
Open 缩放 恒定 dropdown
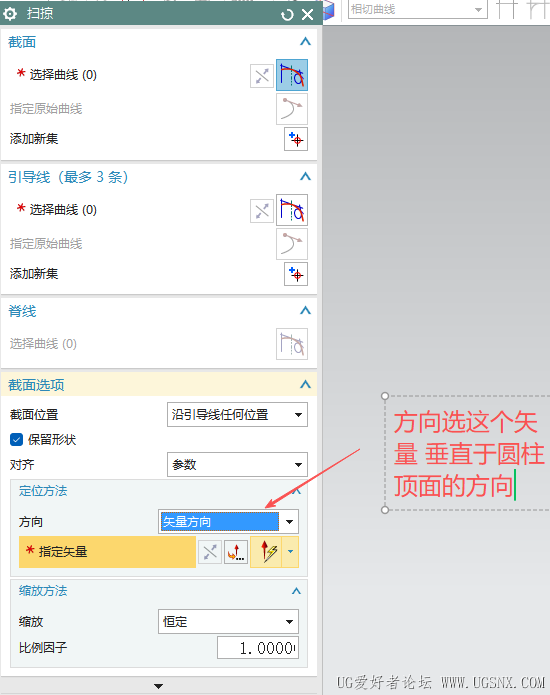[x=228, y=621]
